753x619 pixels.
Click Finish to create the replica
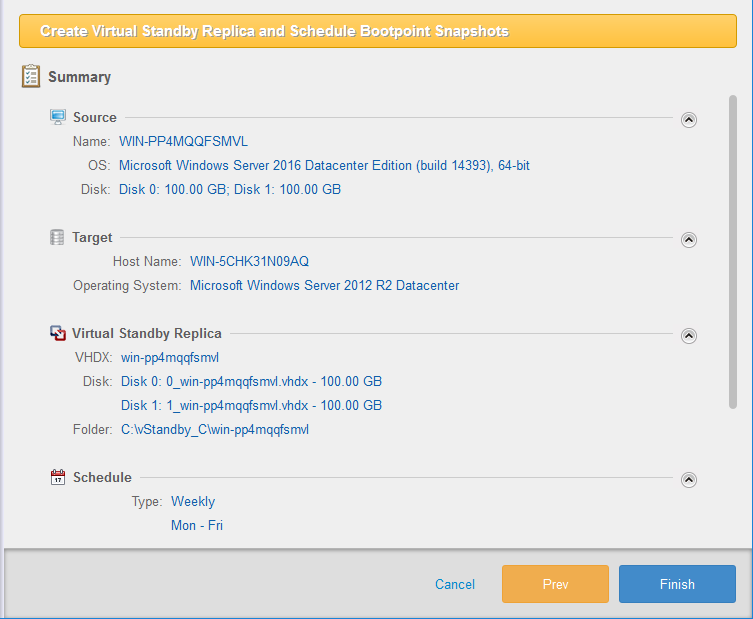click(x=677, y=584)
